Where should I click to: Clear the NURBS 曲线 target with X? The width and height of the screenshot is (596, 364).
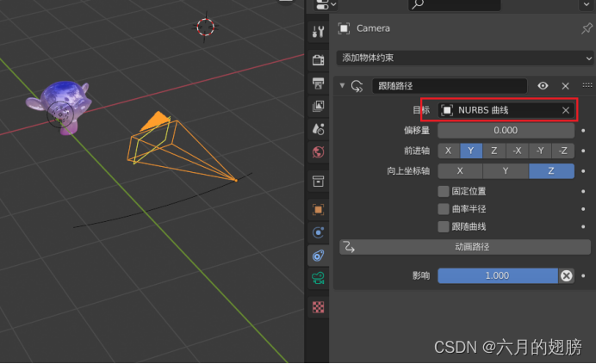pos(566,110)
